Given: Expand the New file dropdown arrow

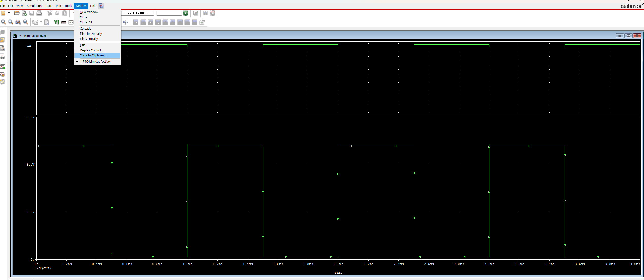Looking at the screenshot, I should point(9,13).
